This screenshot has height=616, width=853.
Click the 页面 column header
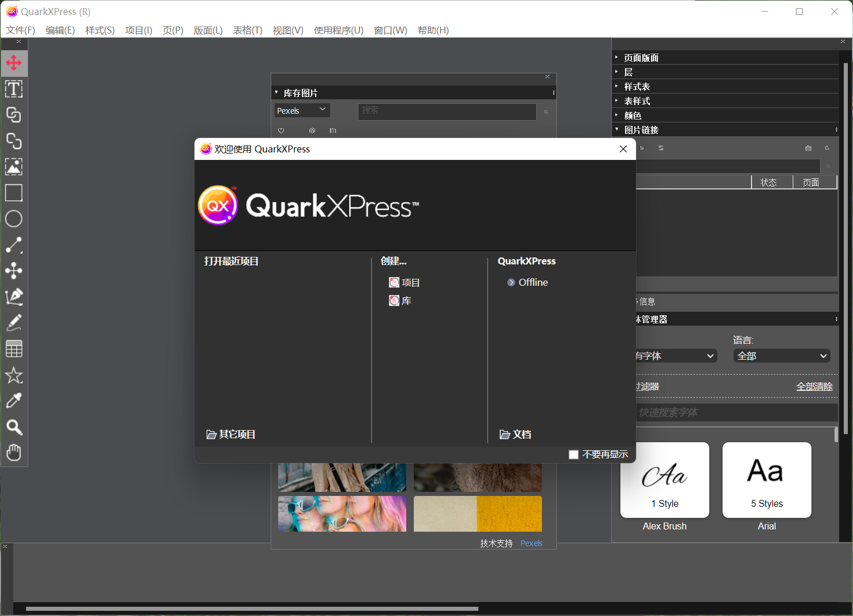814,182
